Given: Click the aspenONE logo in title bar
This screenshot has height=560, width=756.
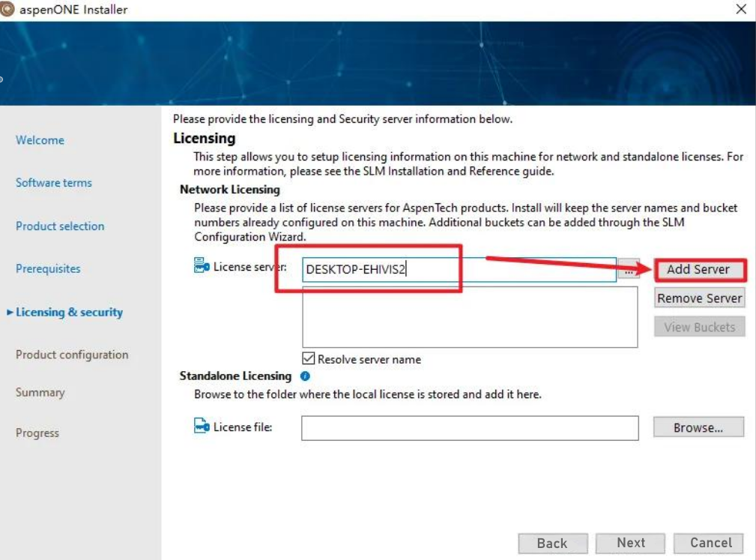Looking at the screenshot, I should click(x=7, y=9).
